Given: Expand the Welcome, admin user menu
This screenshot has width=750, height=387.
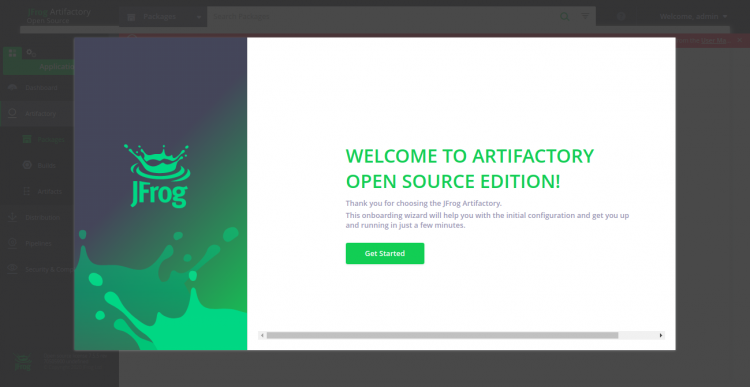Looking at the screenshot, I should click(x=693, y=17).
